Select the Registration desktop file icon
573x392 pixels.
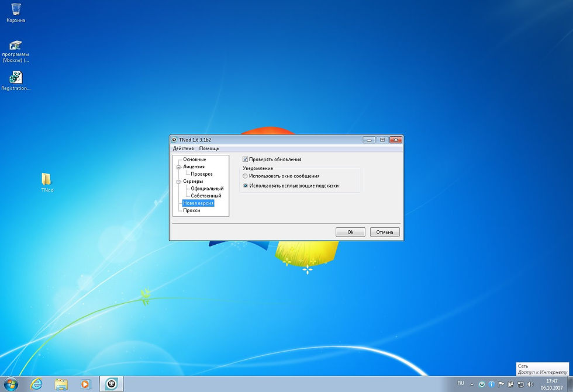(16, 81)
